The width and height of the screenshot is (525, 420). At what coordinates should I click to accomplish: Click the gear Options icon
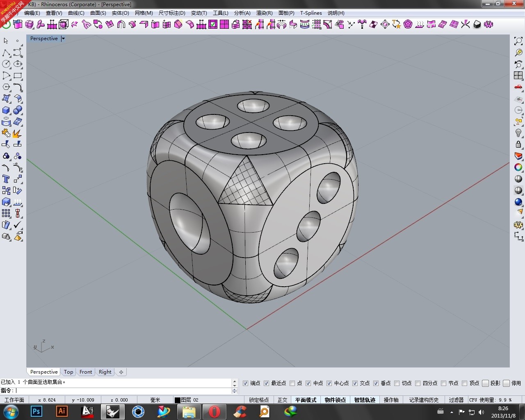[x=518, y=225]
